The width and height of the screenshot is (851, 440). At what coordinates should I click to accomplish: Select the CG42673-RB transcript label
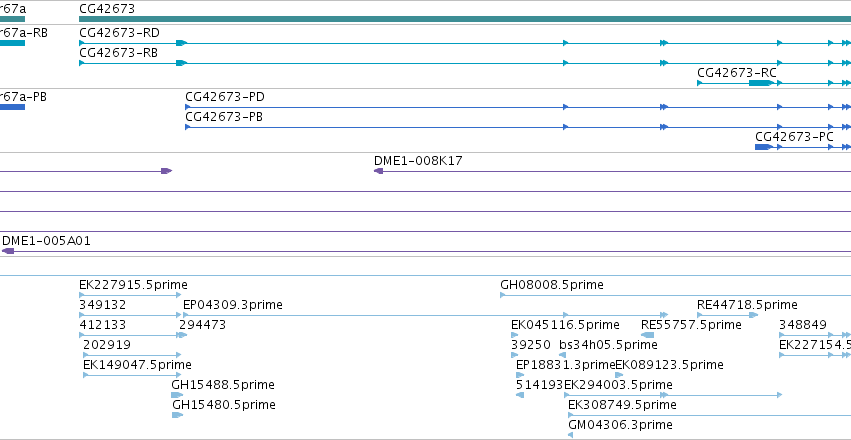tap(119, 53)
